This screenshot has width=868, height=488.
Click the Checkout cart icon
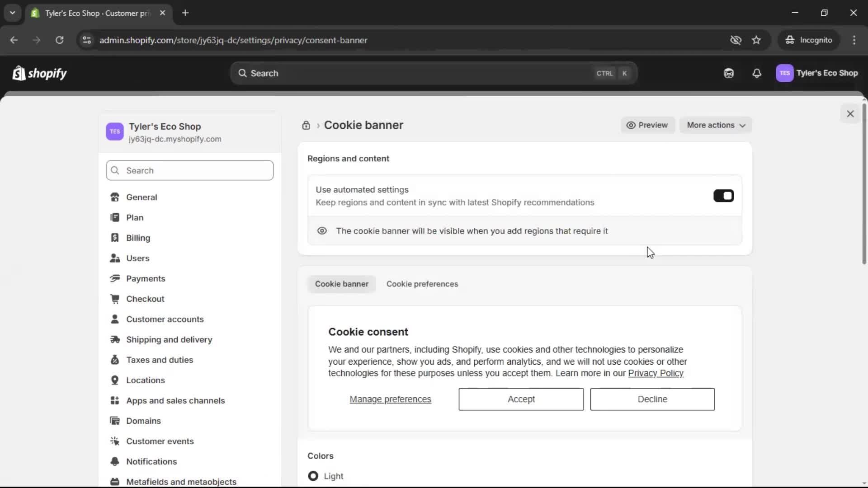115,299
